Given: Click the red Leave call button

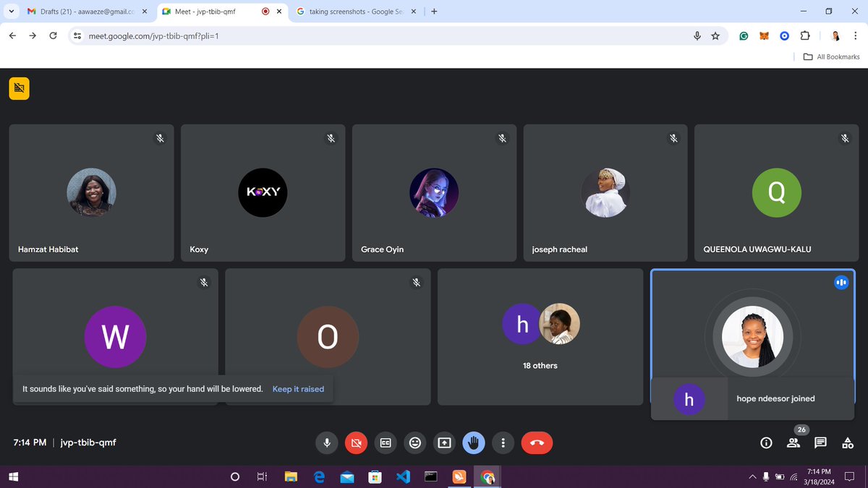Looking at the screenshot, I should coord(537,442).
